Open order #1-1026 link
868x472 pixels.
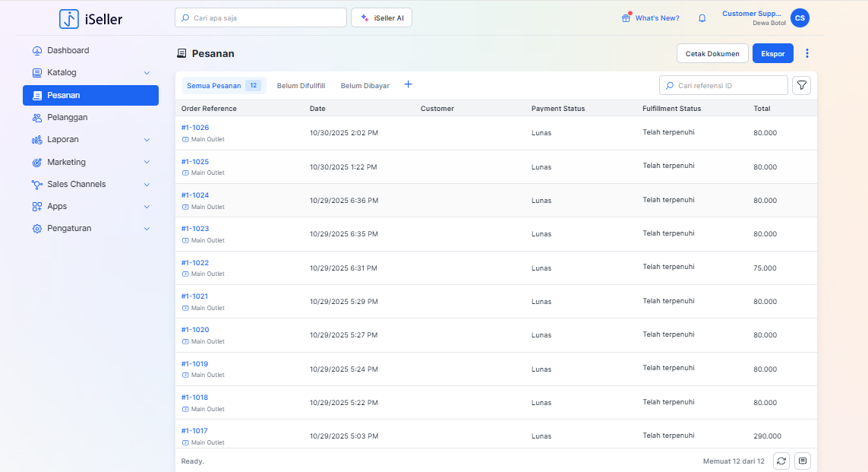195,128
